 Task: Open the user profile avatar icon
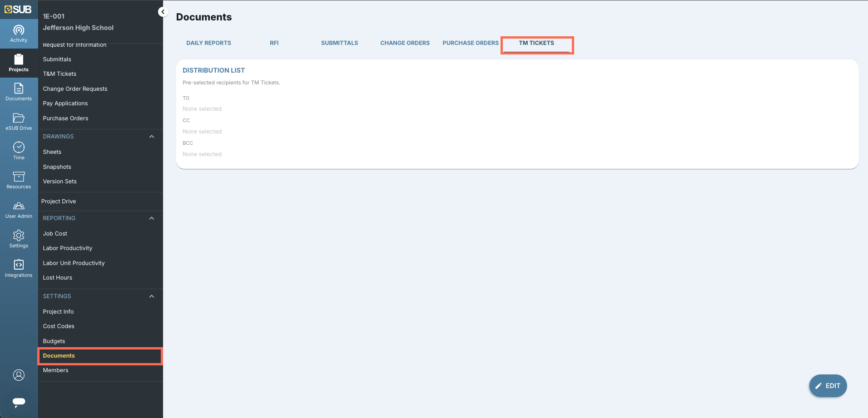coord(19,375)
